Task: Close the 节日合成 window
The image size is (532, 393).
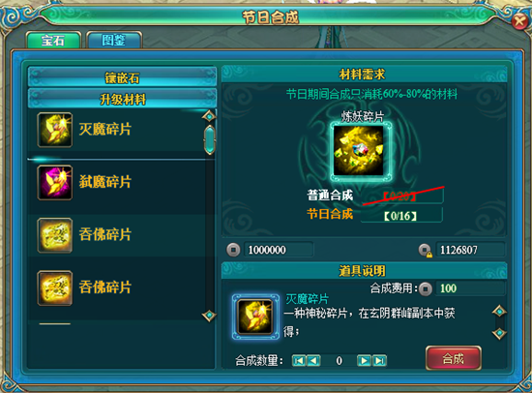Action: [519, 21]
